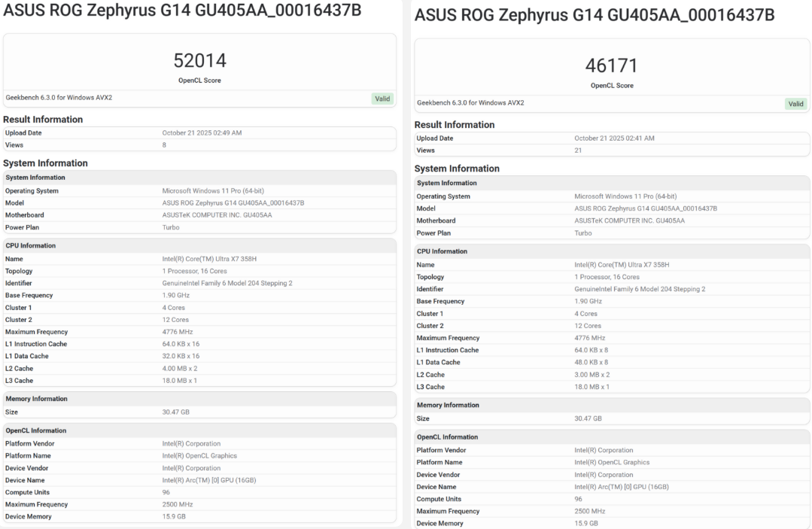Click Intel(R) Arc(TM) GPU device name in 52014 result

point(209,480)
